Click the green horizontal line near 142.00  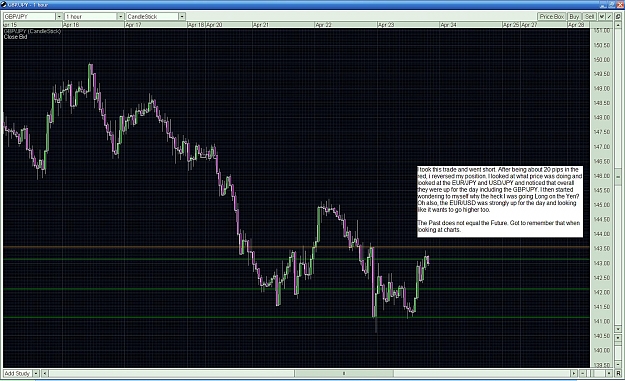[x=296, y=289]
